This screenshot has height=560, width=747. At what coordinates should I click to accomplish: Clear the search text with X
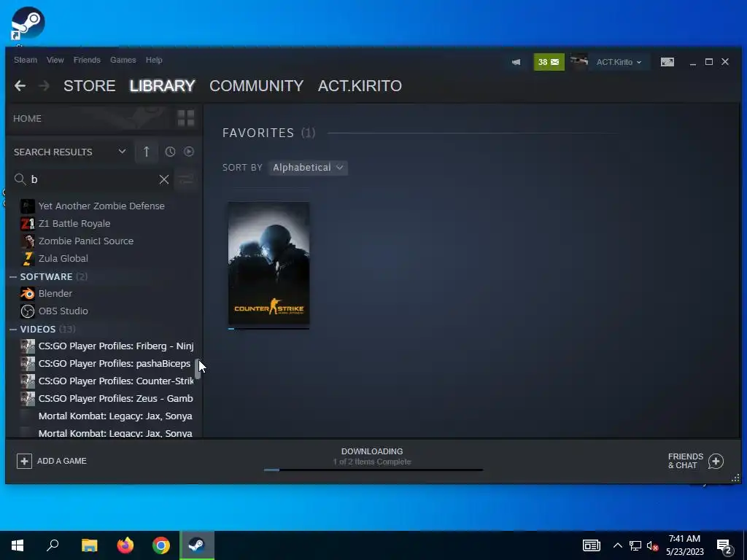click(164, 179)
